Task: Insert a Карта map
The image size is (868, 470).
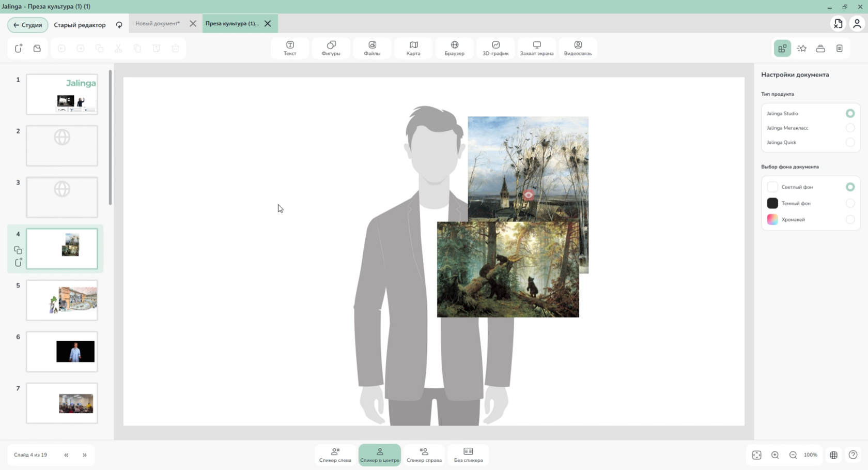Action: tap(413, 48)
